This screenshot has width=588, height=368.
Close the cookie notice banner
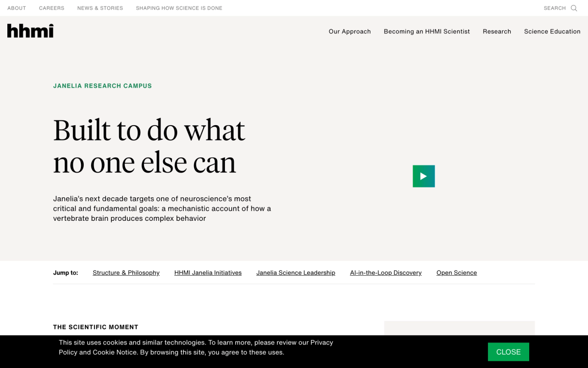coord(509,352)
